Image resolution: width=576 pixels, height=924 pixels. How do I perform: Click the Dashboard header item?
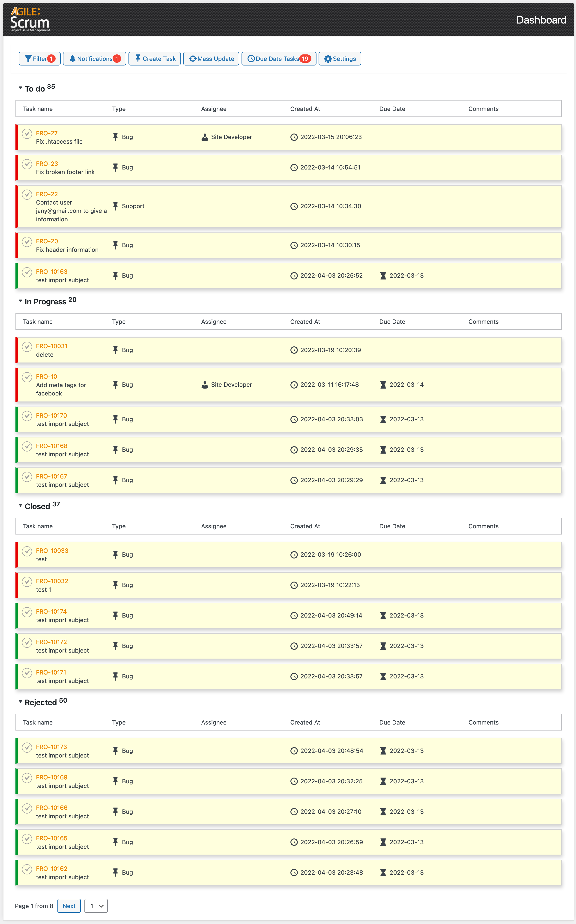[541, 19]
